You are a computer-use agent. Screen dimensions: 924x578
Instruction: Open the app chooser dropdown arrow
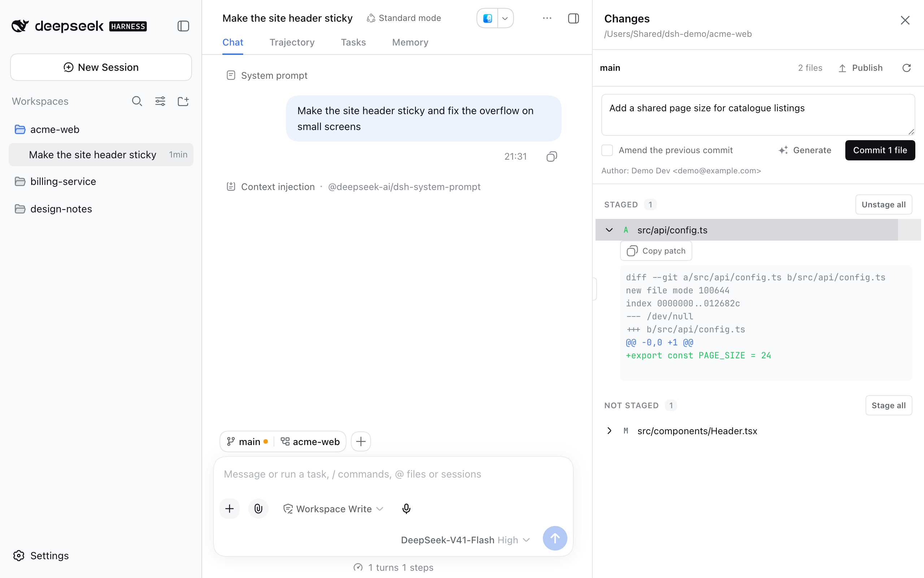(x=505, y=18)
